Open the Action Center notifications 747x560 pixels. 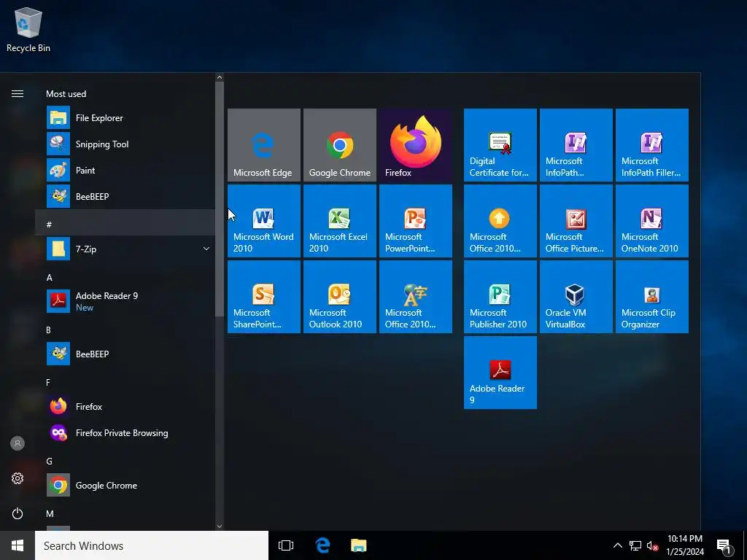point(724,545)
